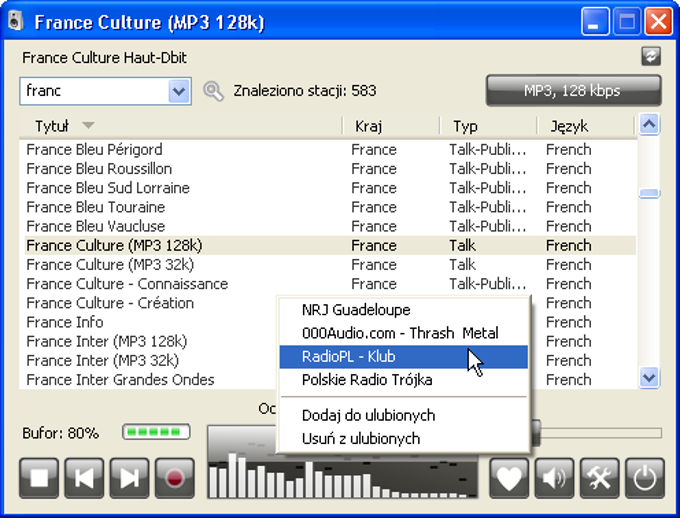Open settings with the tools icon
This screenshot has width=680, height=518.
point(599,478)
